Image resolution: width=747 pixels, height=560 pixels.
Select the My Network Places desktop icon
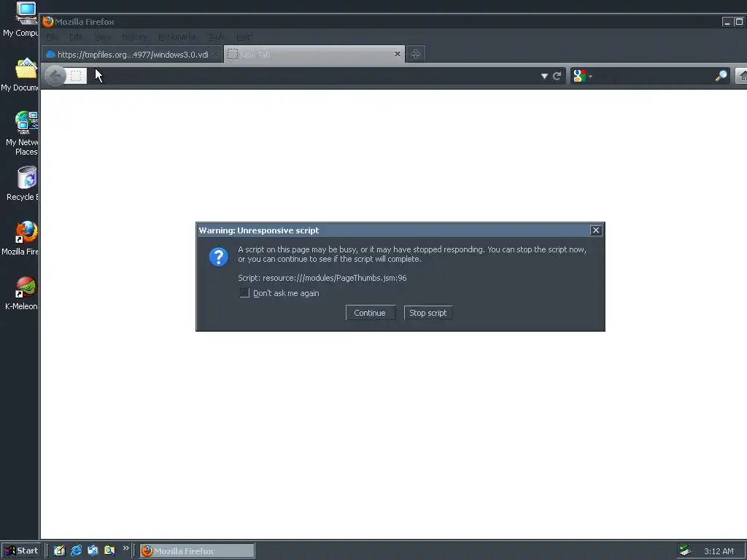pos(21,133)
